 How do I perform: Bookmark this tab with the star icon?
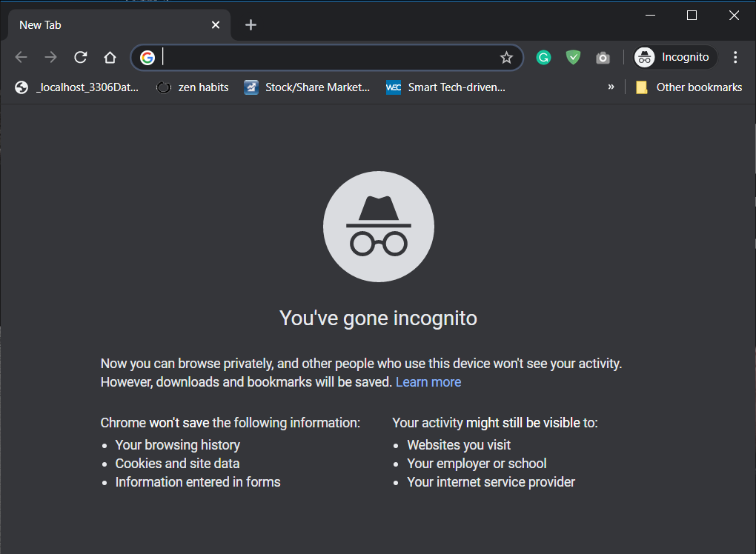point(506,57)
